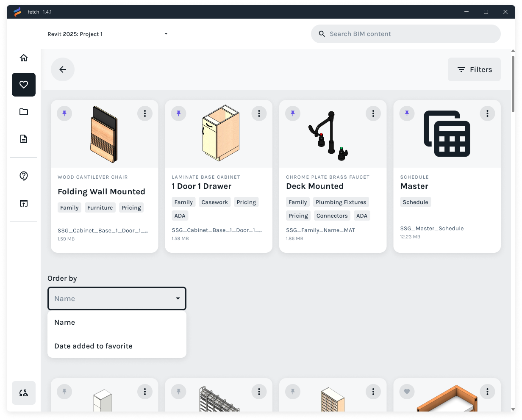Click the upload window sidebar icon
The height and width of the screenshot is (420, 522).
[24, 203]
